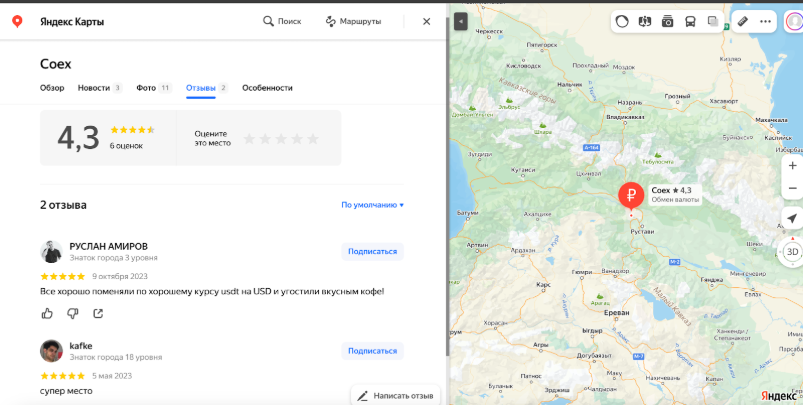Screen dimensions: 806x405
Task: Select the ruler measurement tool
Action: coord(743,22)
